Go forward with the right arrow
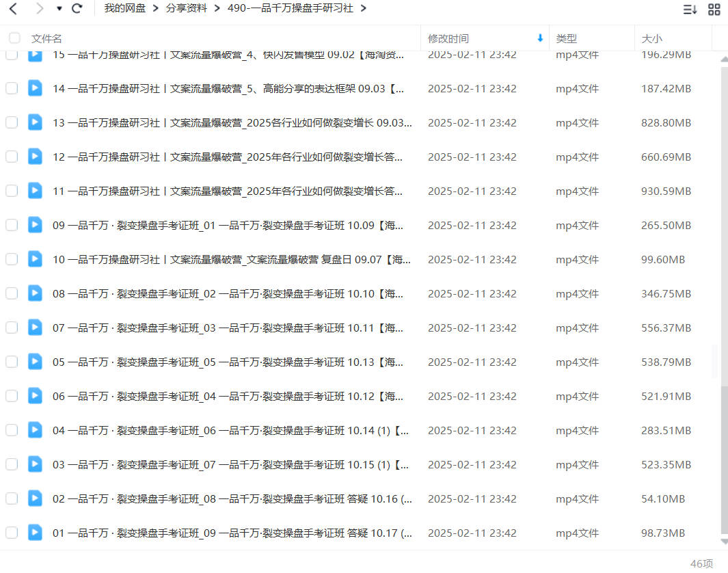Screen dimensions: 728x573 (x=40, y=8)
